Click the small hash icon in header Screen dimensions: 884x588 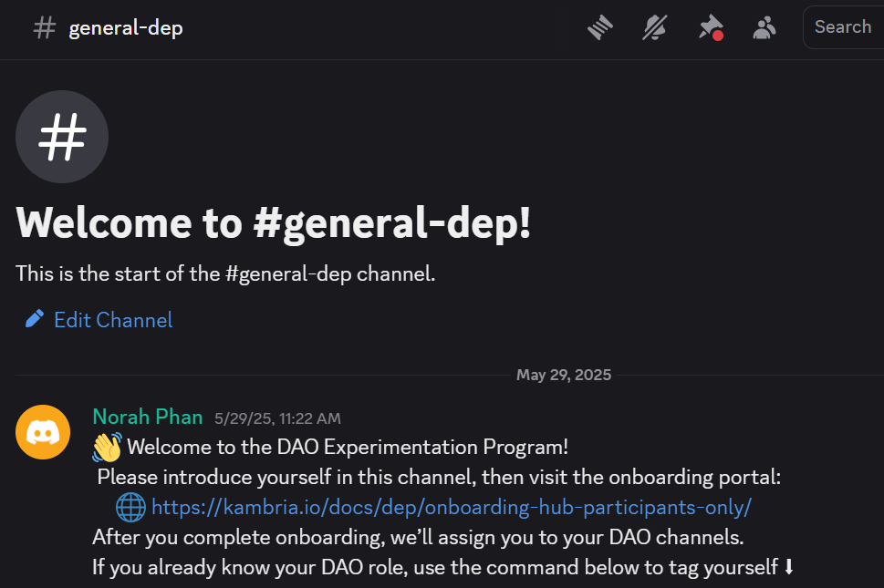pyautogui.click(x=44, y=28)
